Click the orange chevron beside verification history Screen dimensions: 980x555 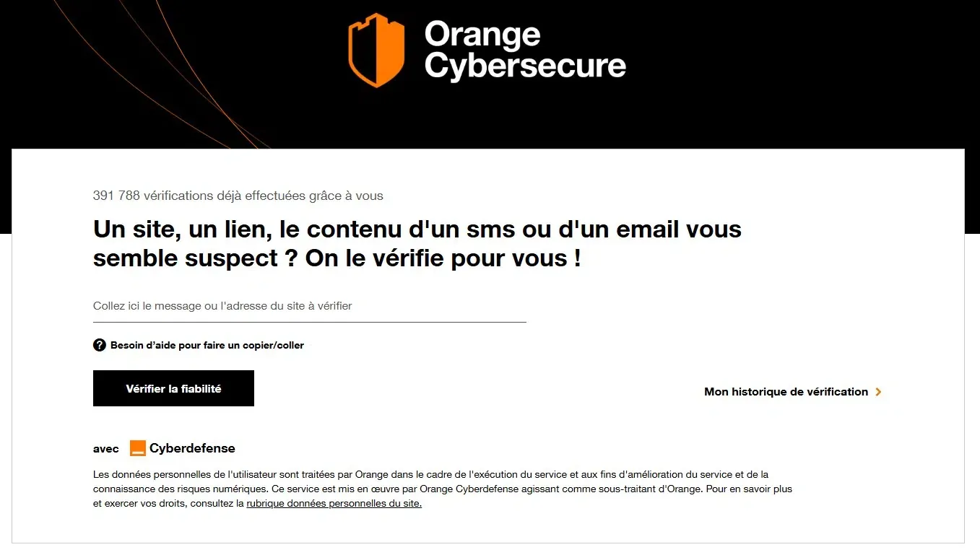click(x=878, y=392)
